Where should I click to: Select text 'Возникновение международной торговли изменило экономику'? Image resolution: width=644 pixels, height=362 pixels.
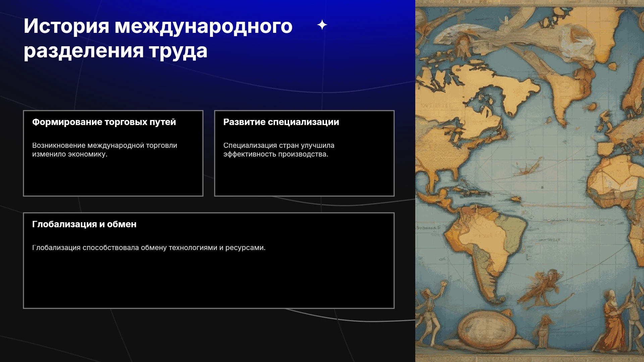105,150
